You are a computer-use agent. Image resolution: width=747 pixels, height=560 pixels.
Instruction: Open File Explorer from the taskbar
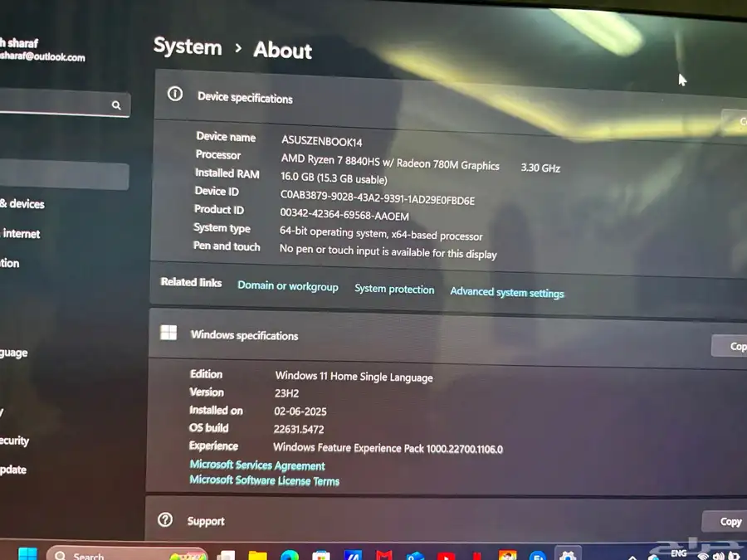coord(258,555)
